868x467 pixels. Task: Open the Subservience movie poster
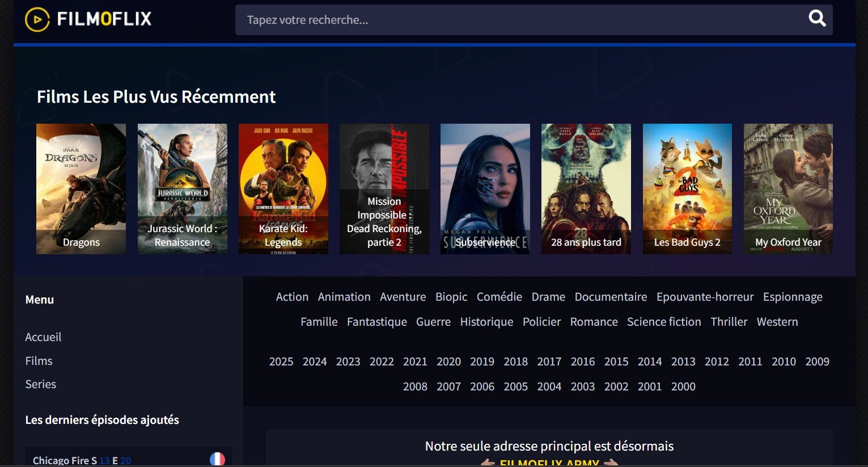point(485,189)
